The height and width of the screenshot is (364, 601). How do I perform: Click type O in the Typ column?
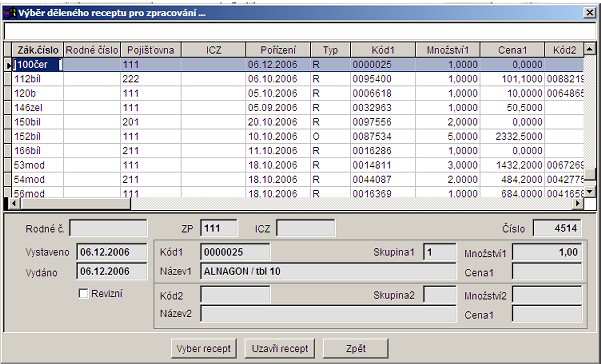point(316,136)
